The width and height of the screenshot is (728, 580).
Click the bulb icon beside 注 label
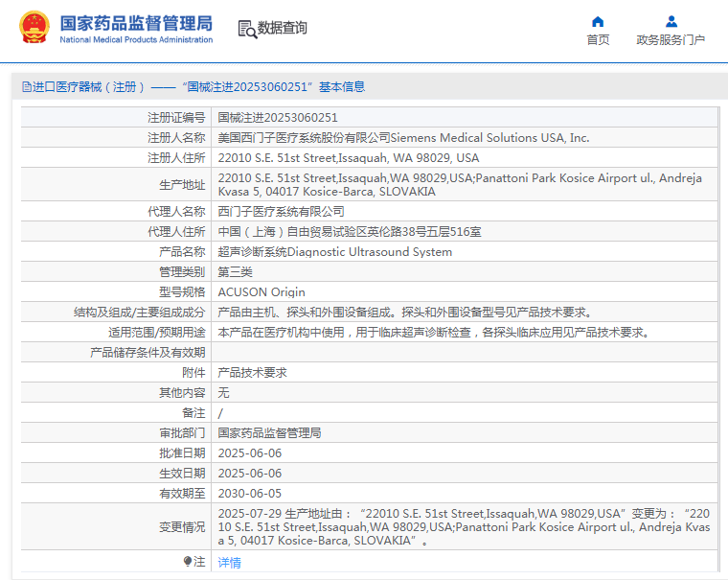188,561
